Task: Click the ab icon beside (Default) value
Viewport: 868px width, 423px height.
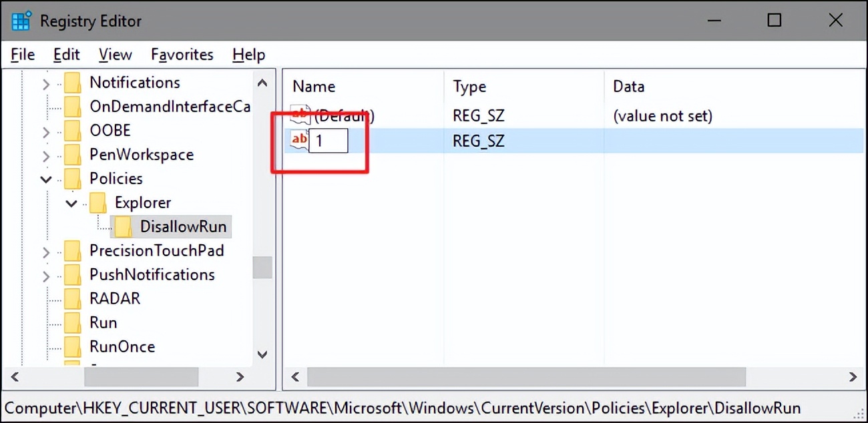Action: pyautogui.click(x=300, y=115)
